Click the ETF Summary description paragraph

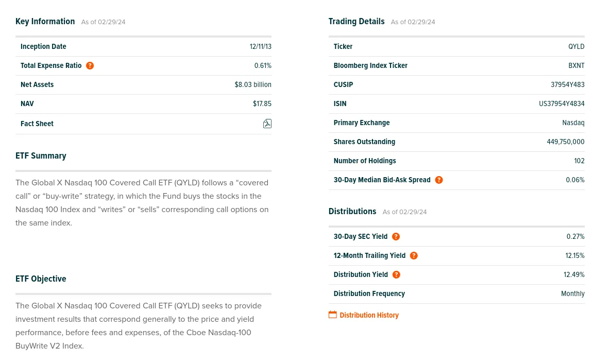tap(142, 203)
